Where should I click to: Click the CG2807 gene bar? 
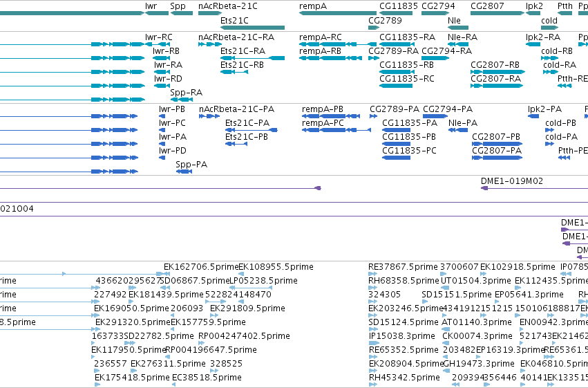click(x=497, y=13)
